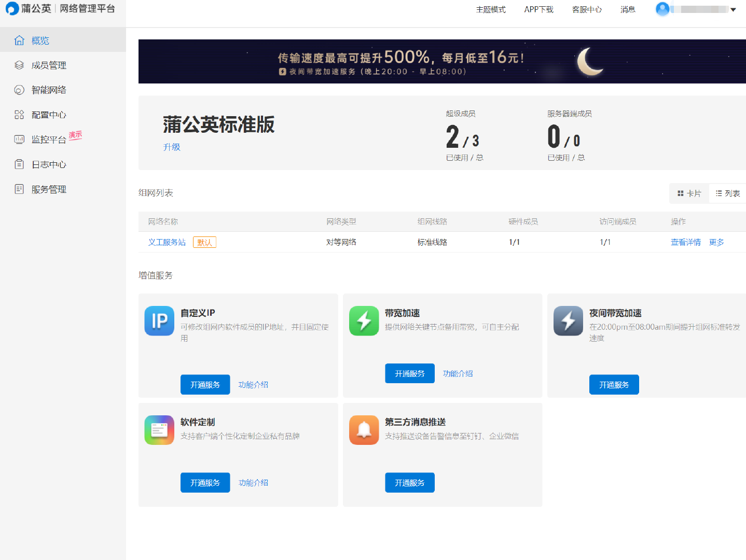The height and width of the screenshot is (560, 746).
Task: Click the 默认 tag beside 义工服务站
Action: point(204,242)
